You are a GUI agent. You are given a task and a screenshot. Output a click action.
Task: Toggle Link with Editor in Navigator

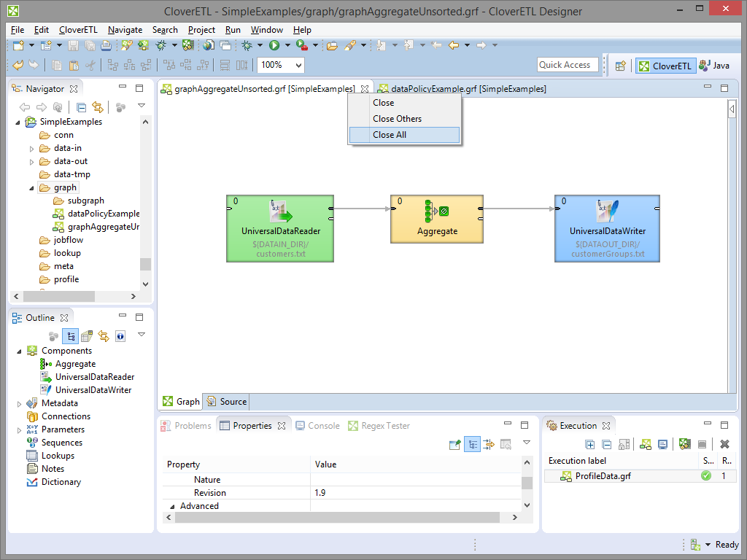[98, 107]
